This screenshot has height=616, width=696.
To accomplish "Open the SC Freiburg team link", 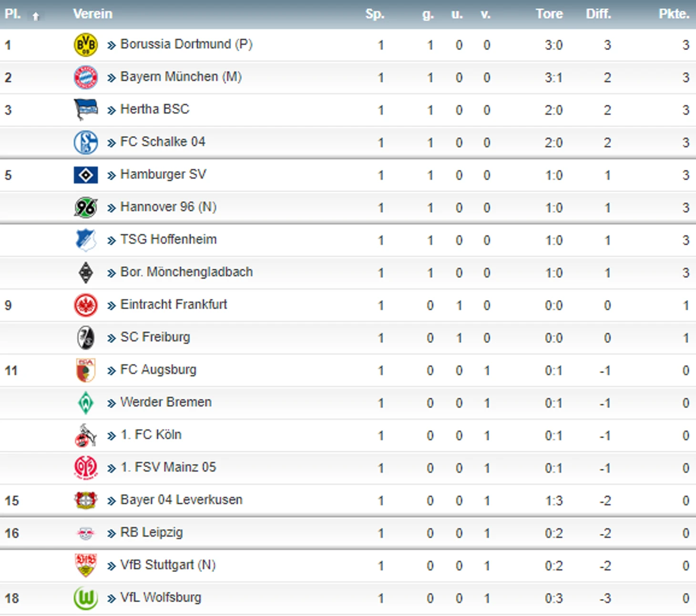I will [x=155, y=337].
